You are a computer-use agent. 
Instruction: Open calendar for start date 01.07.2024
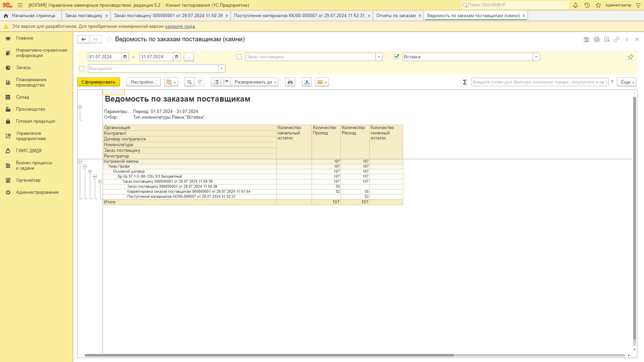pos(125,57)
